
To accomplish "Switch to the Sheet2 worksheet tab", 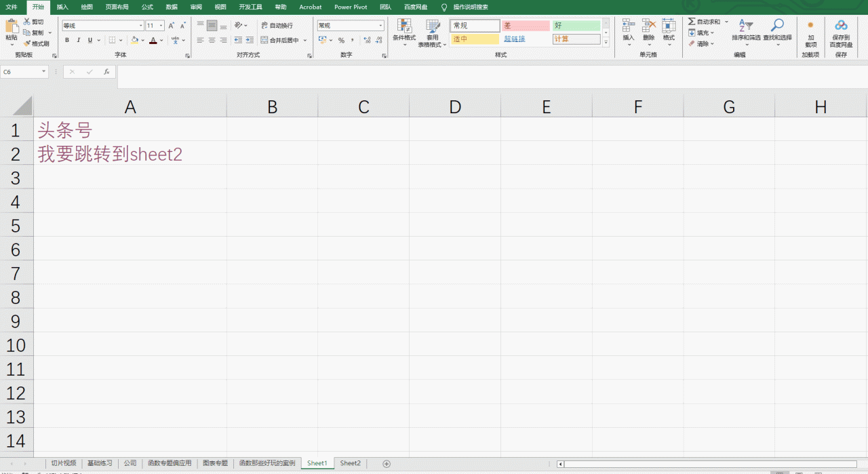I will click(x=351, y=463).
